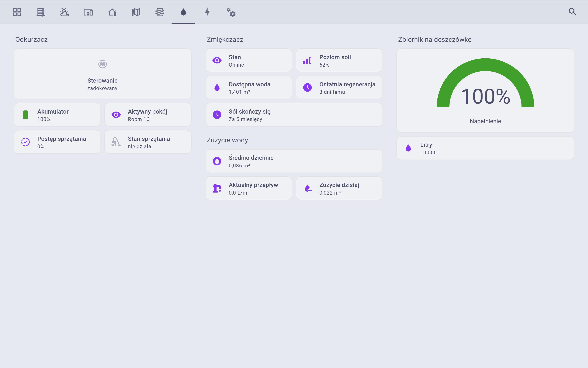Click the drop circle icon for Średnio dziennie

217,161
